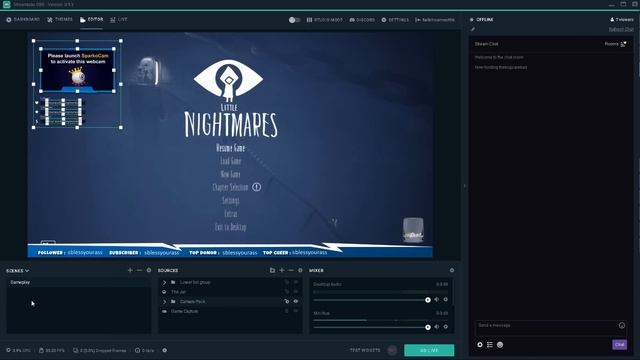
Task: Add a new source with plus icon
Action: tap(282, 270)
